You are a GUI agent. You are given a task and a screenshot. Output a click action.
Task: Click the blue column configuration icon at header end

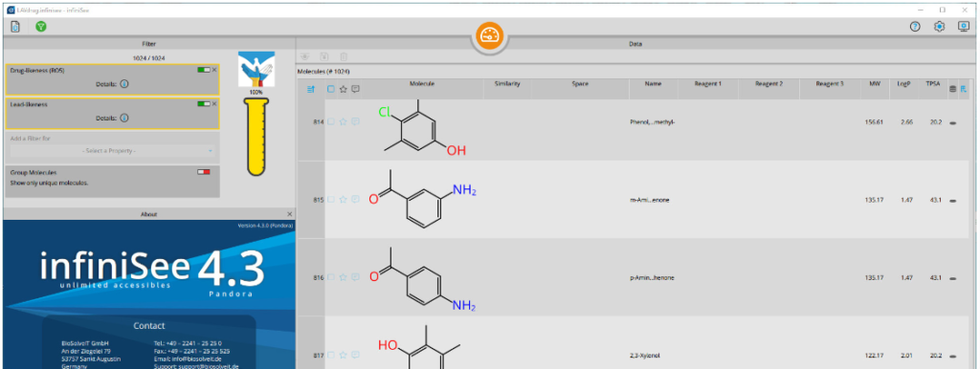pyautogui.click(x=964, y=89)
